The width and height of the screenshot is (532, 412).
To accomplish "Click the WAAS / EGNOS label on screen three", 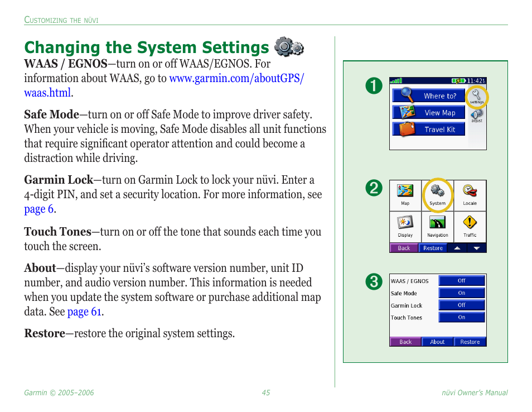I will coord(409,281).
